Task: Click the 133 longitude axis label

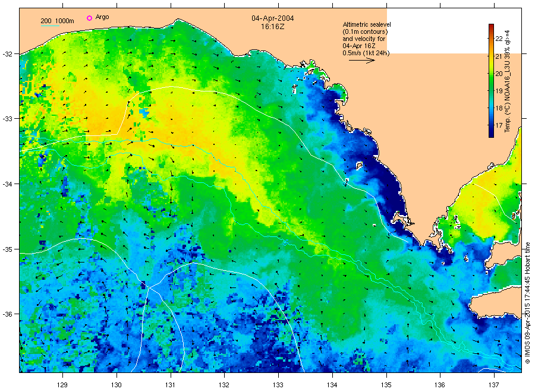Action: 278,385
